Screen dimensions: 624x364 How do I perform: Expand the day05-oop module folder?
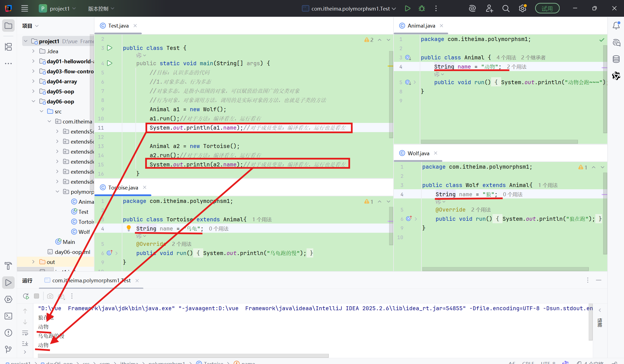click(x=33, y=91)
